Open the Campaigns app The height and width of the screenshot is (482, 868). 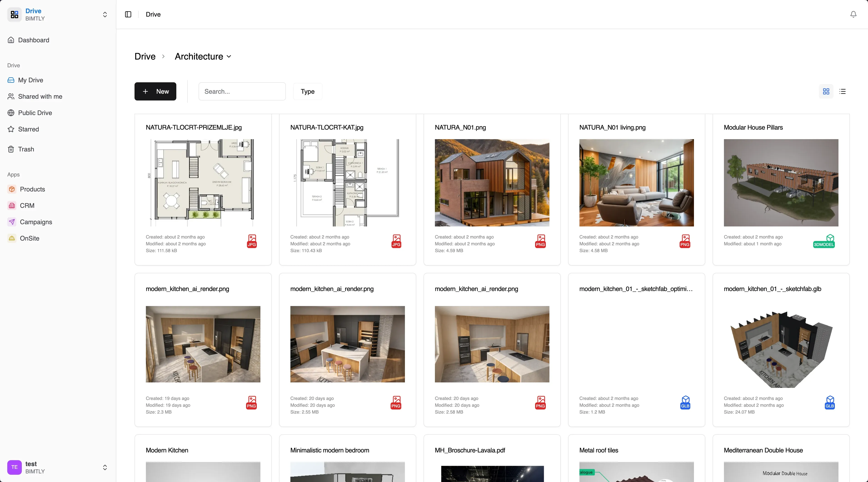36,222
